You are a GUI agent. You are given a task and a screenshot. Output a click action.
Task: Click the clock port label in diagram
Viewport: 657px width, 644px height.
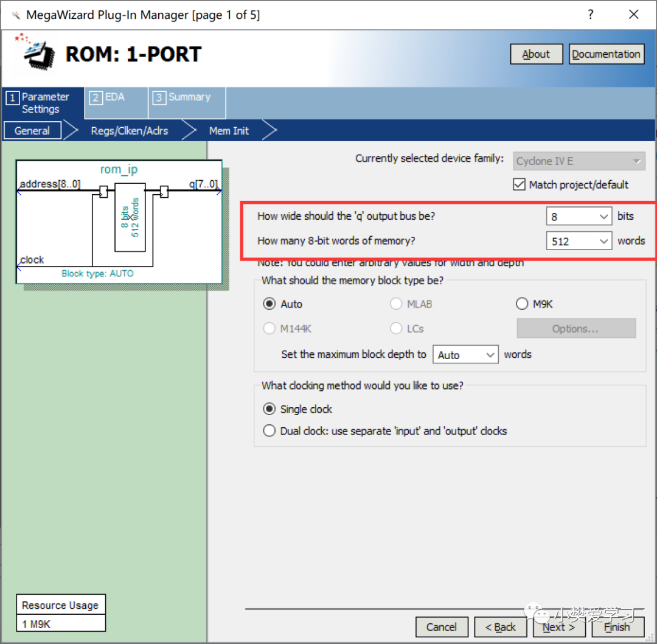(32, 260)
